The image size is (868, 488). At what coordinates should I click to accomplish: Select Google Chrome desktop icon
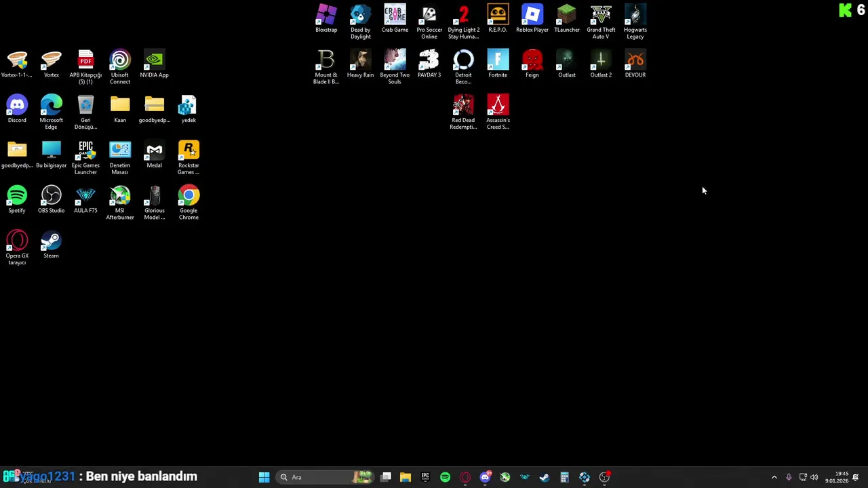[189, 202]
